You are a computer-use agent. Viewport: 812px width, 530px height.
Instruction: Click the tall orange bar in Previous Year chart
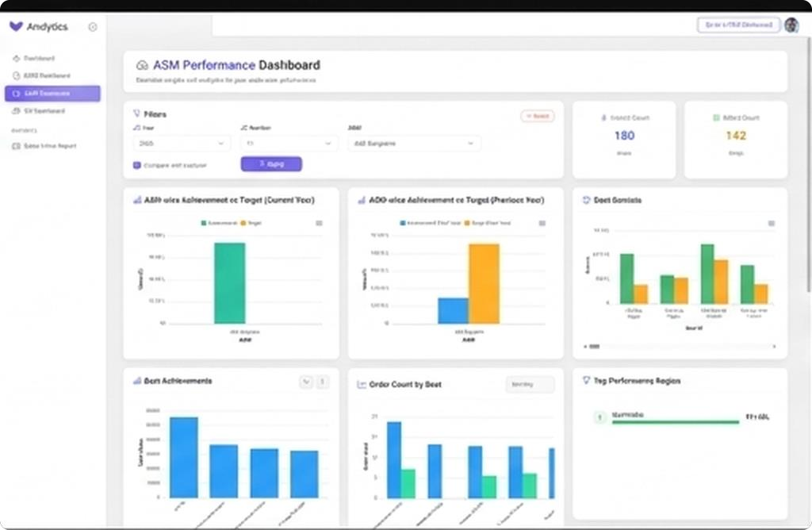(x=485, y=284)
